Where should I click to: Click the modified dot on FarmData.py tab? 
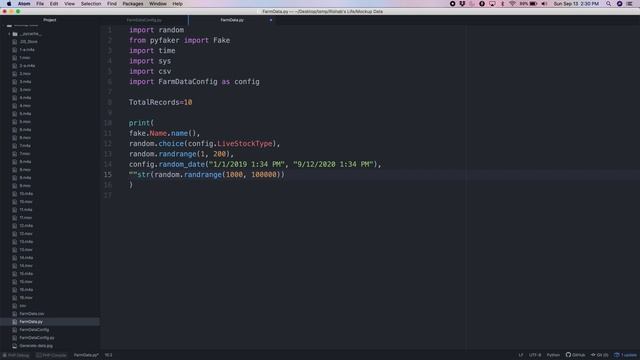[271, 20]
